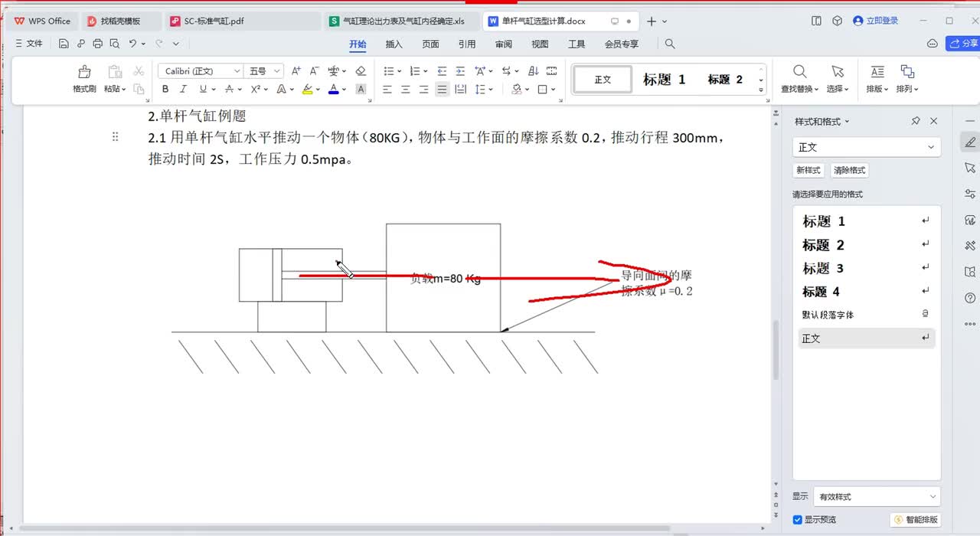Click the pencil icon in right sidebar
The height and width of the screenshot is (536, 980).
[970, 142]
